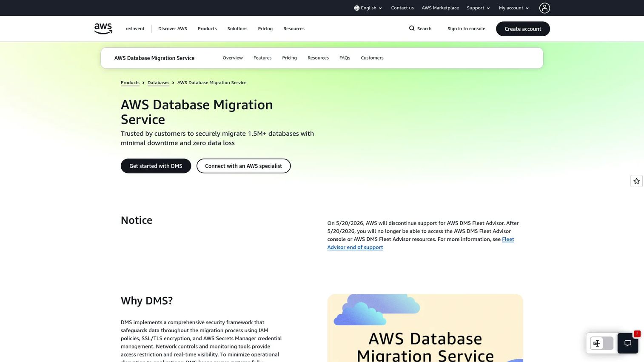The height and width of the screenshot is (362, 644).
Task: Open Resources in the main navigation
Action: pyautogui.click(x=294, y=29)
